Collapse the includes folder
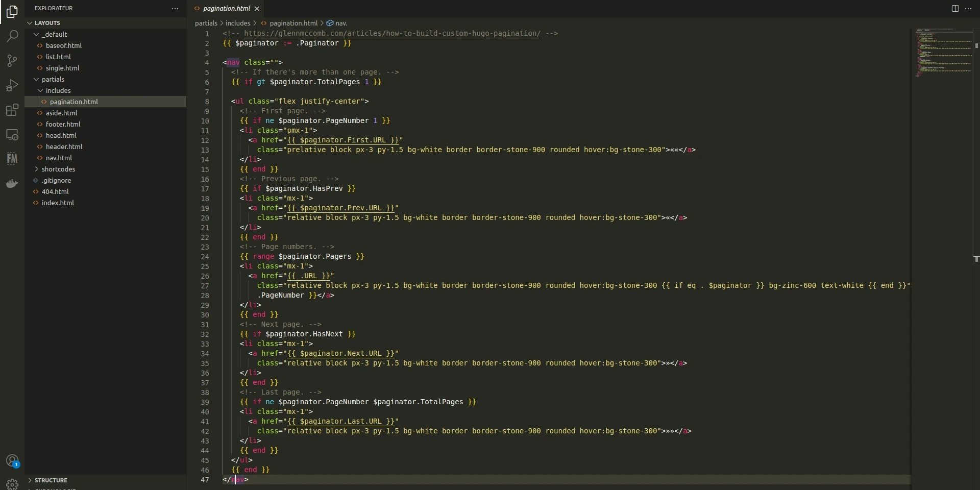The image size is (980, 490). [x=106, y=90]
